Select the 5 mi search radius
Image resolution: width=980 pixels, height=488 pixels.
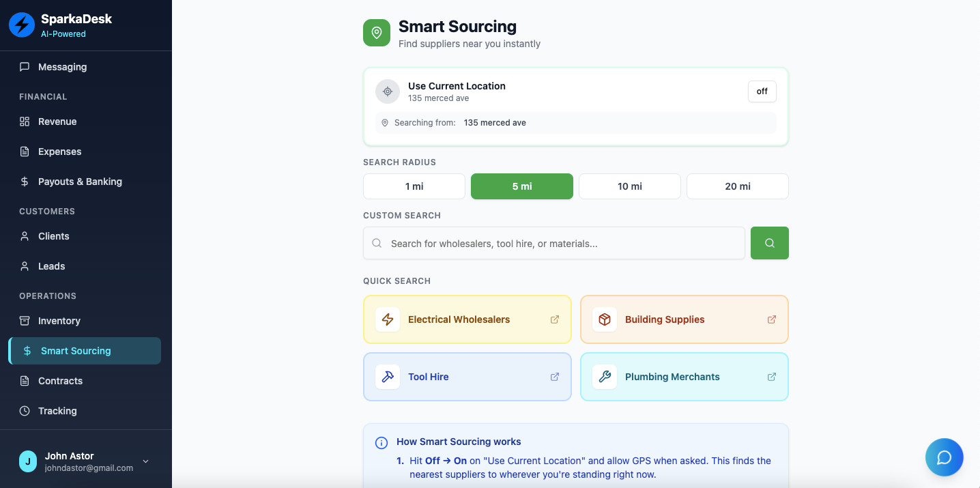[522, 186]
